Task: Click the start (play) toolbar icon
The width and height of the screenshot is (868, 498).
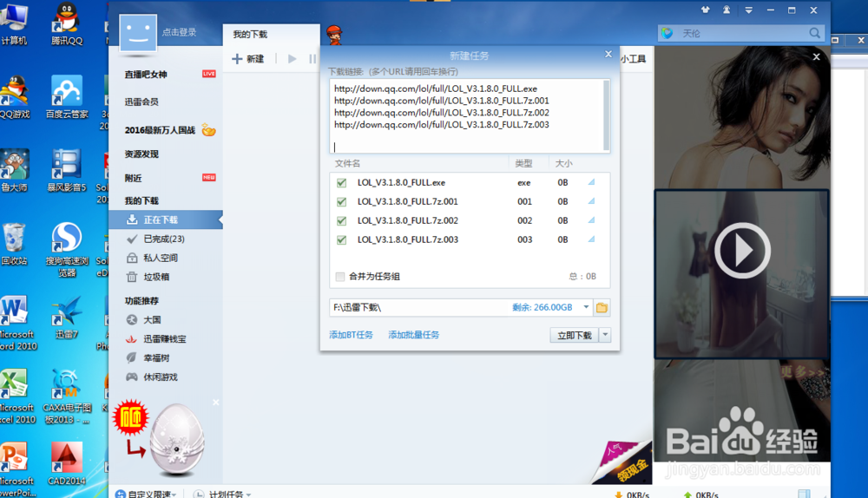Action: pos(292,59)
